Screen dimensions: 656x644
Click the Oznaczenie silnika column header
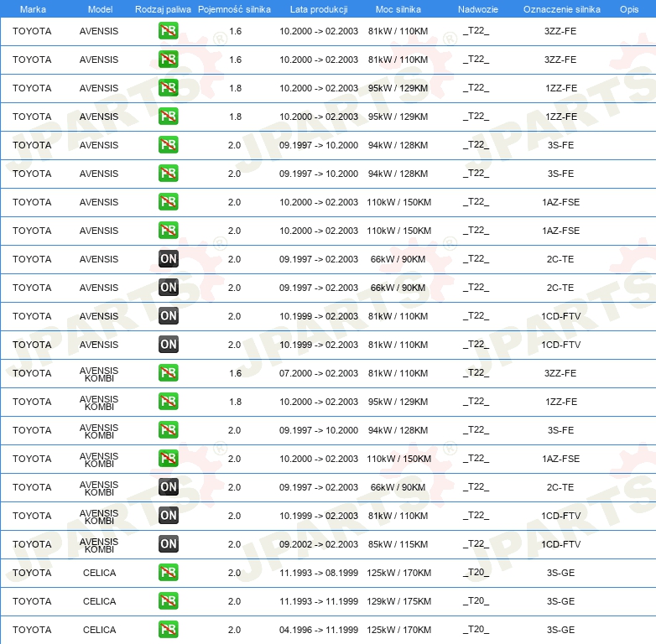coord(562,9)
